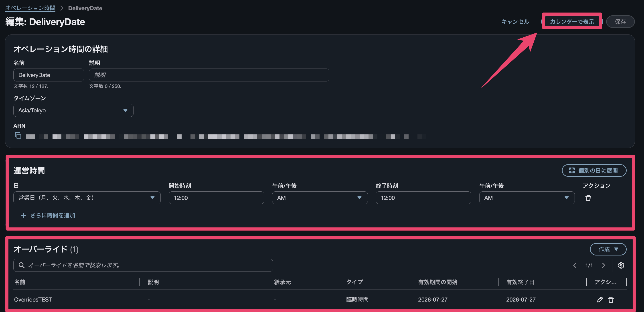Click the 保存 button

(620, 22)
